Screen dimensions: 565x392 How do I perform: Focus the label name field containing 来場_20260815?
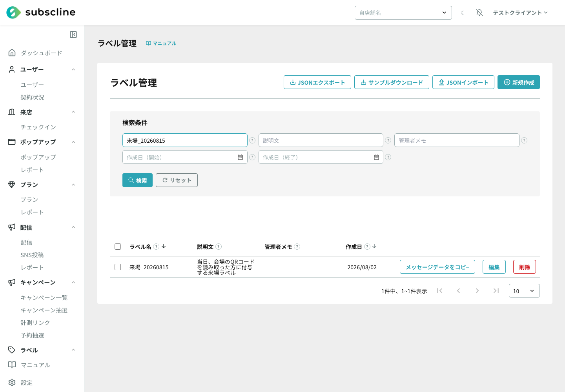click(185, 140)
